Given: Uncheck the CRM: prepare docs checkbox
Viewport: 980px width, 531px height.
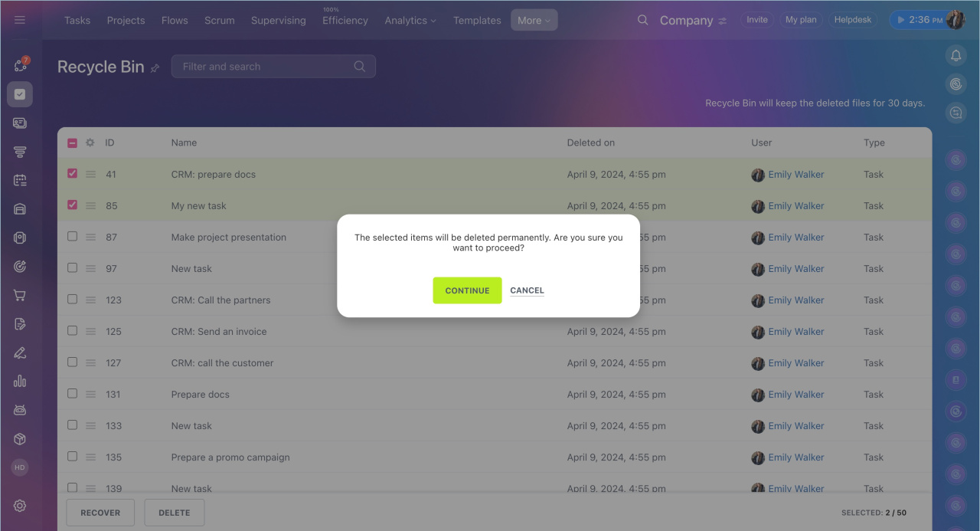Looking at the screenshot, I should [x=73, y=174].
